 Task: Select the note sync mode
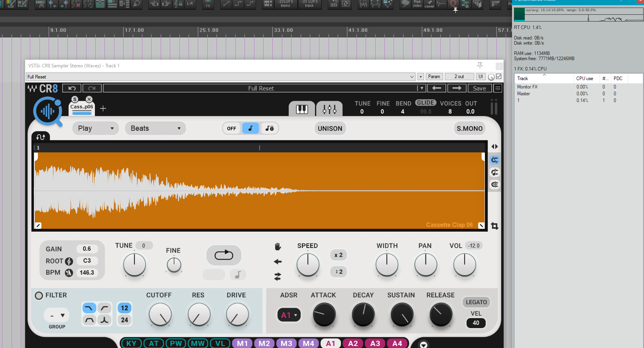point(250,128)
